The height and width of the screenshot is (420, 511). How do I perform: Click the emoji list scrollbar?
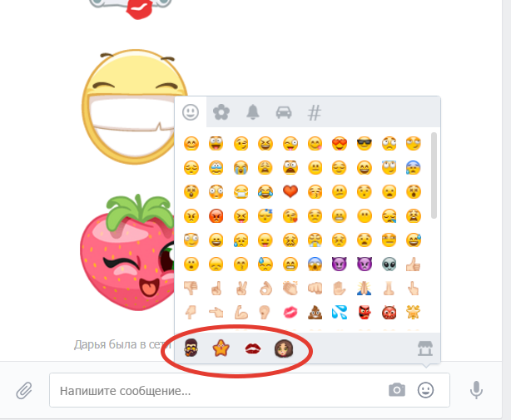(434, 175)
